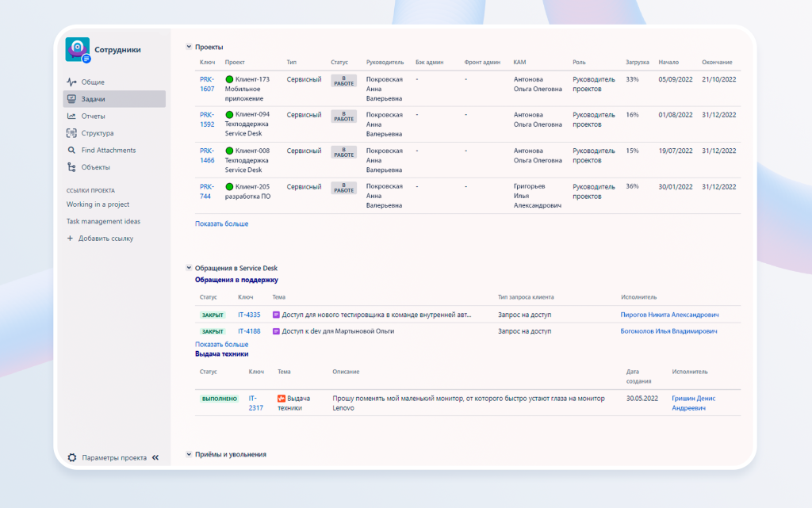Click the Find Attachments magnifier icon

pos(71,150)
